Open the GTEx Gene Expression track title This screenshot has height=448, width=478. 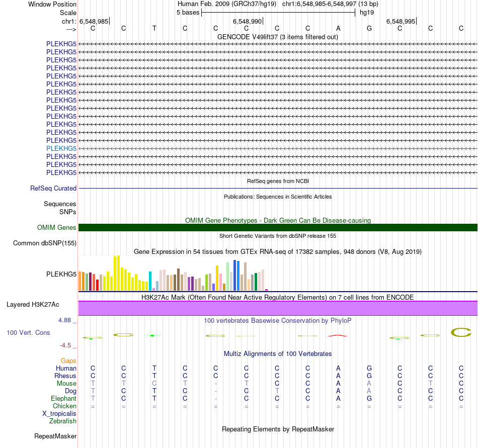(278, 251)
